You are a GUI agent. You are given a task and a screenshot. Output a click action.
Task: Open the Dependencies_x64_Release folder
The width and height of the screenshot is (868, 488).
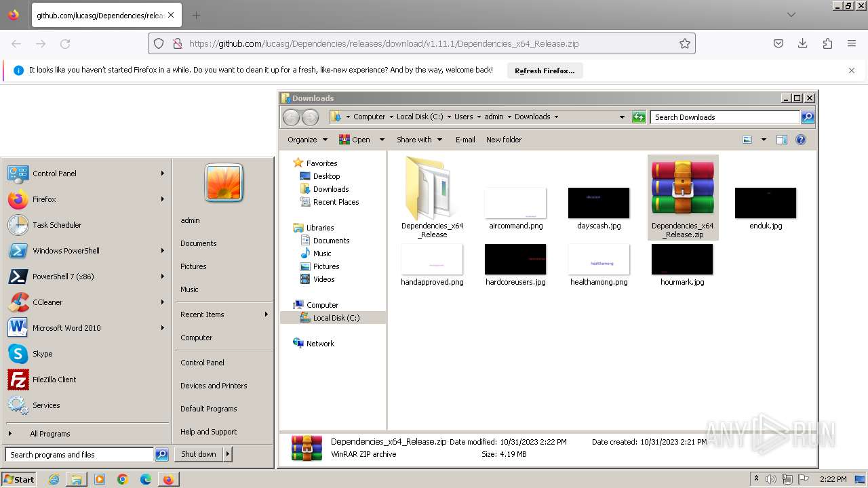pos(432,197)
